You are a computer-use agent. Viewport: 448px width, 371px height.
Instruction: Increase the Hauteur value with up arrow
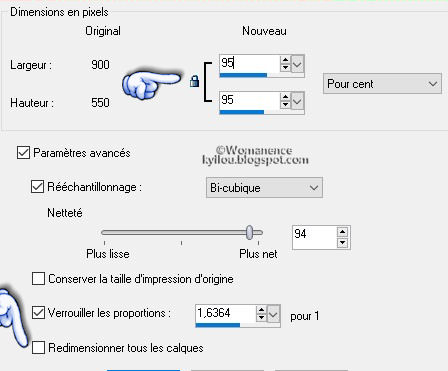pyautogui.click(x=285, y=97)
